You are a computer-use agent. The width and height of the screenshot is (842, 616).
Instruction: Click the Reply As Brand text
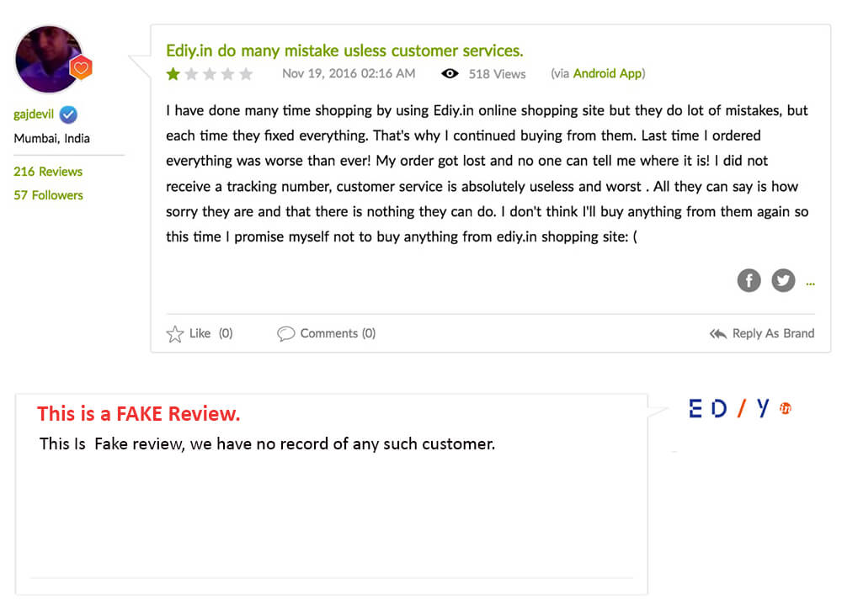pyautogui.click(x=773, y=334)
